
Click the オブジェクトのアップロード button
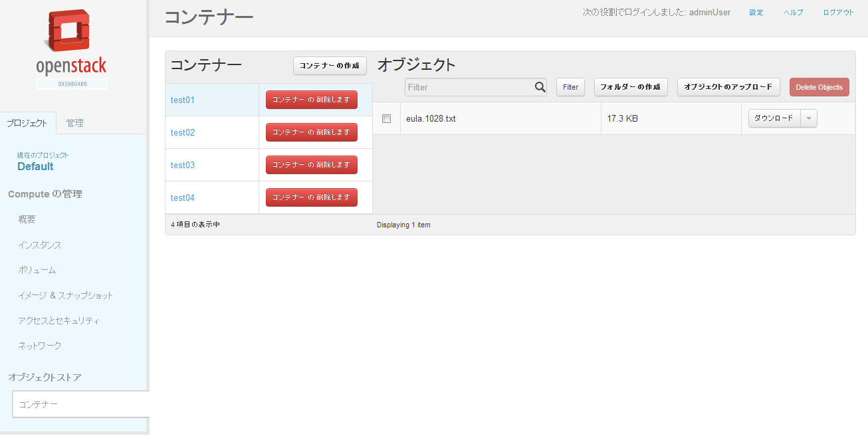[x=728, y=87]
